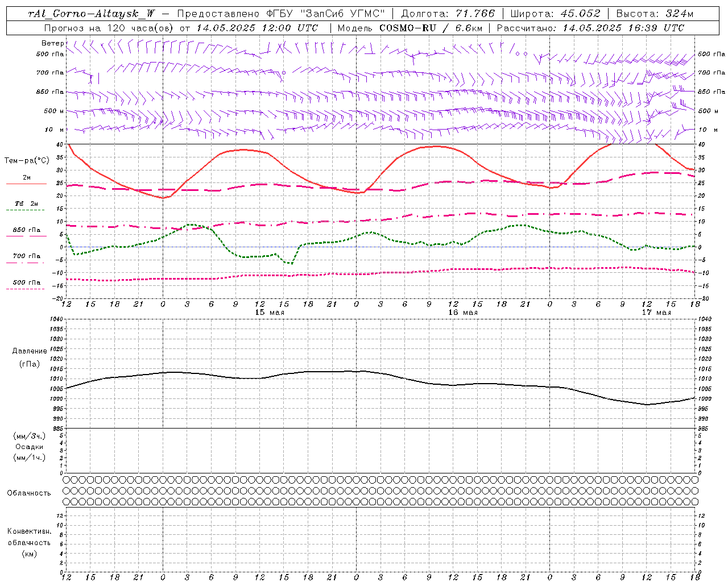Image resolution: width=728 pixels, height=582 pixels.
Task: Click the Td 2м dew point legend entry
Action: 26,203
